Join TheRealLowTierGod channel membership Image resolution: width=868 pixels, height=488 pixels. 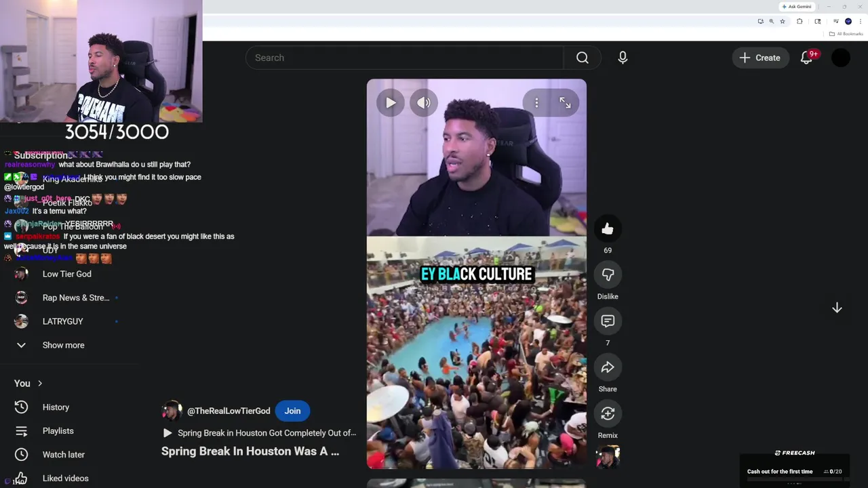coord(292,411)
